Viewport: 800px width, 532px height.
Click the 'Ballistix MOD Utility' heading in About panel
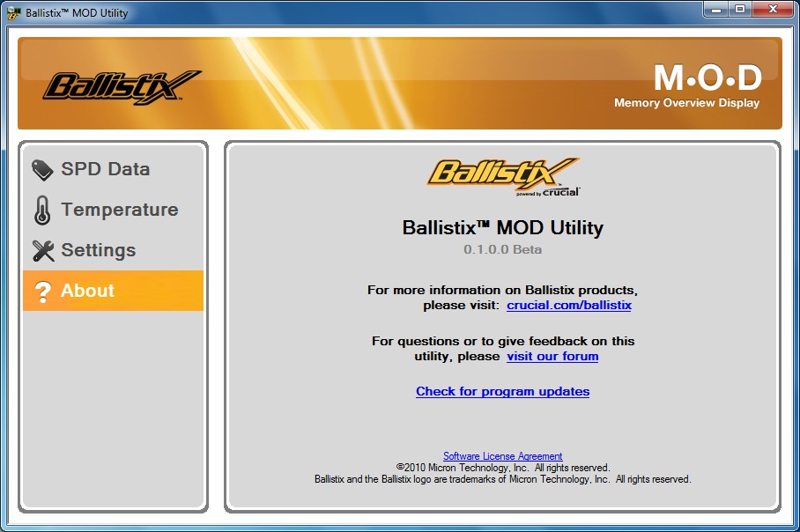click(502, 227)
